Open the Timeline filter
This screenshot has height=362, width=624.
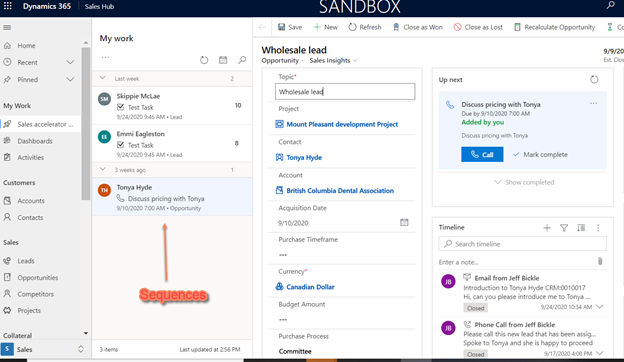564,228
